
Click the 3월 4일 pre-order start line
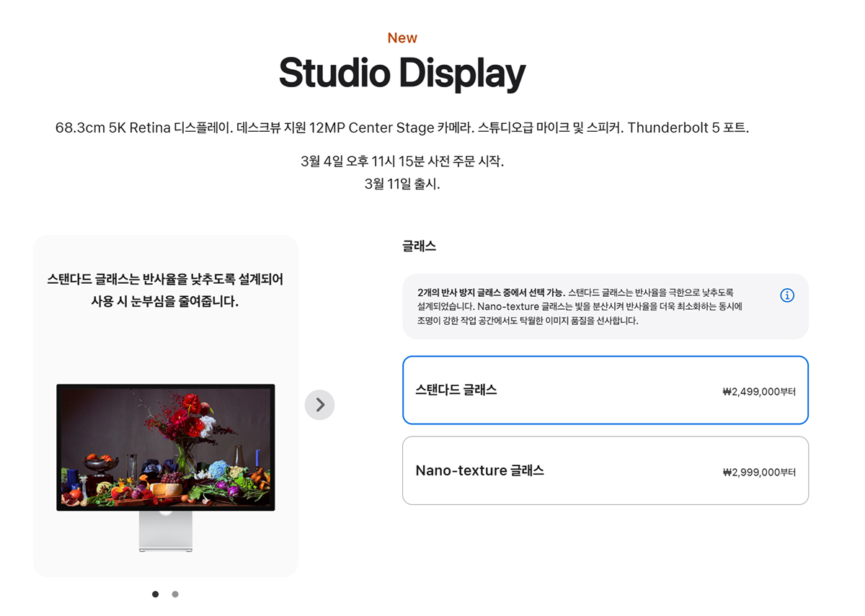tap(402, 161)
